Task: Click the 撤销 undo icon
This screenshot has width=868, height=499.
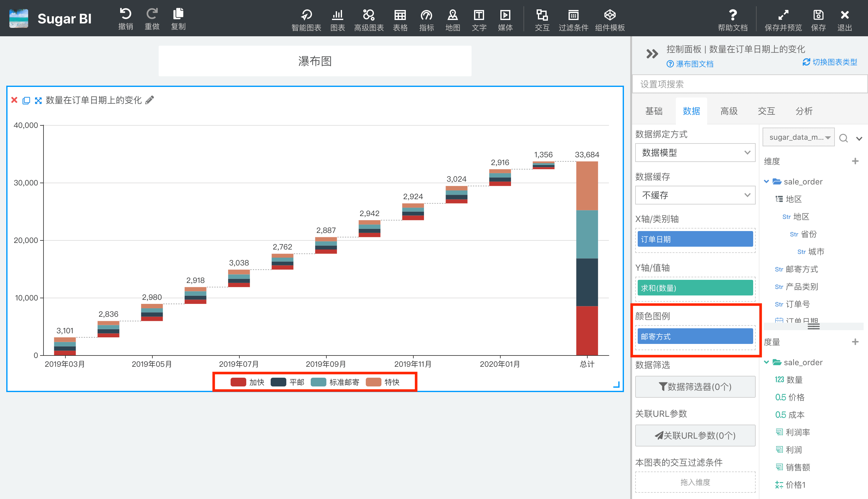Action: [125, 14]
